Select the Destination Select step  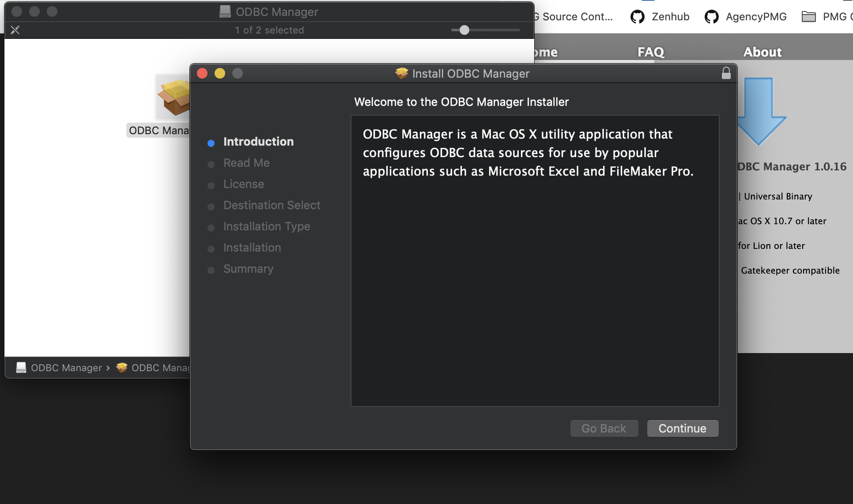coord(272,205)
